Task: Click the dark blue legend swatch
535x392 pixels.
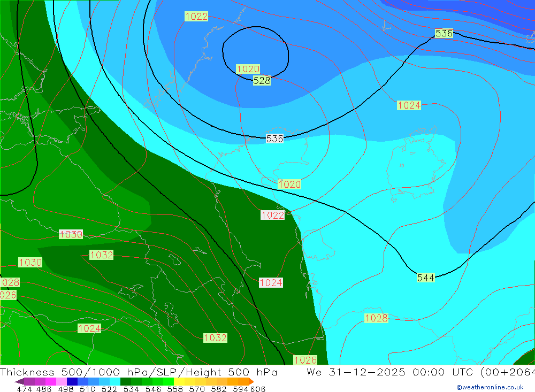Action: 72,381
